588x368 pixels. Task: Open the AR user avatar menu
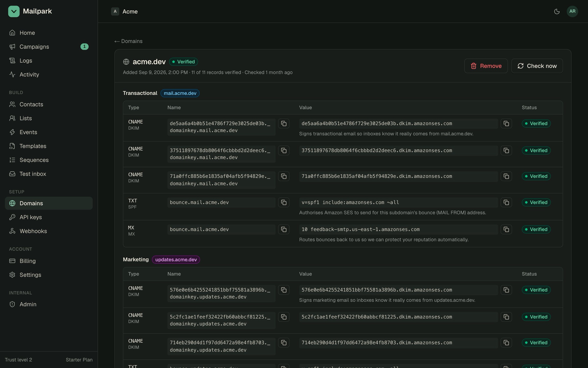572,11
